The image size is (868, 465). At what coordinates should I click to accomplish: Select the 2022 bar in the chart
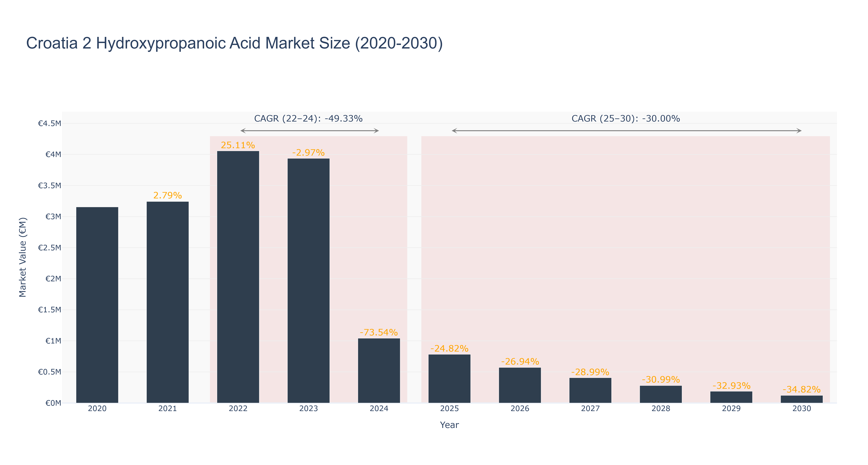coord(238,277)
